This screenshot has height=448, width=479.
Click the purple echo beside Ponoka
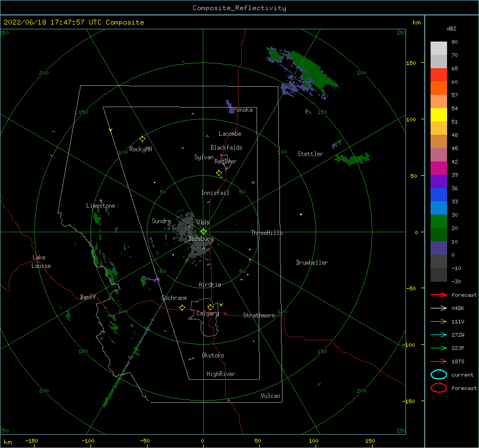click(x=229, y=107)
